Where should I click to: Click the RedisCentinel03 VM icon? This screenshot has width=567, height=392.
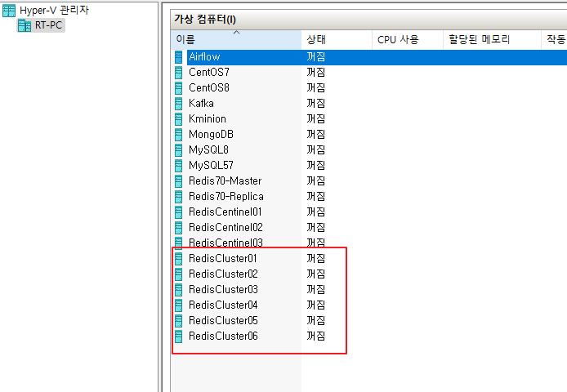pos(178,243)
